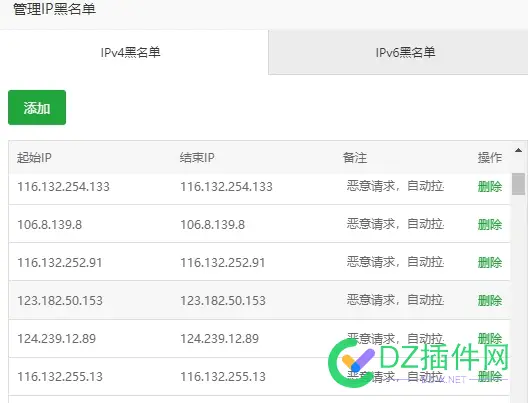Click start IP 116.132.252.91
Image resolution: width=528 pixels, height=403 pixels.
pos(60,263)
